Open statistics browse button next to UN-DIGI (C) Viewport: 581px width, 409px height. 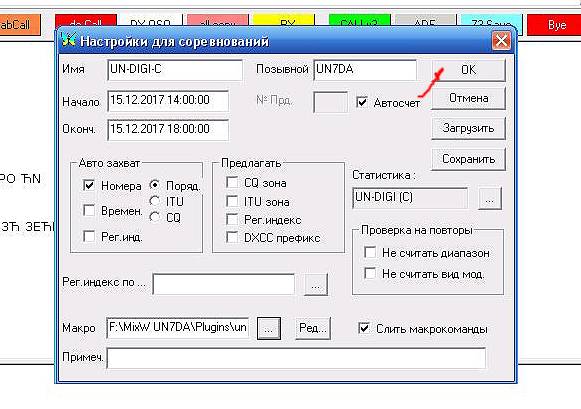tap(489, 199)
